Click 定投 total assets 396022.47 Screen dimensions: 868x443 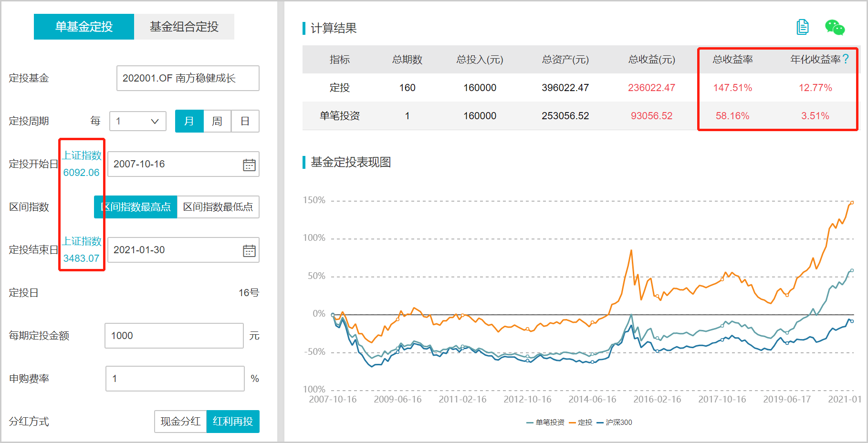coord(565,88)
